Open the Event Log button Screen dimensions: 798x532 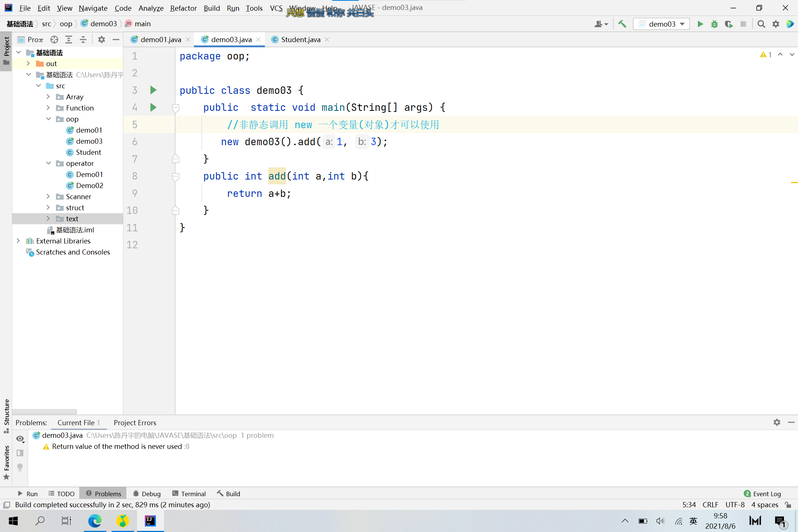click(x=763, y=494)
